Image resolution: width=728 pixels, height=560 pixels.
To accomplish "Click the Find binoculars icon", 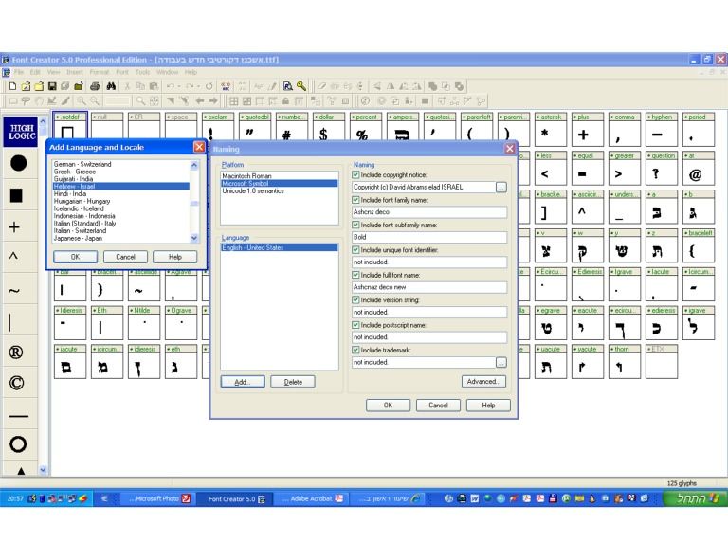I will click(x=111, y=86).
